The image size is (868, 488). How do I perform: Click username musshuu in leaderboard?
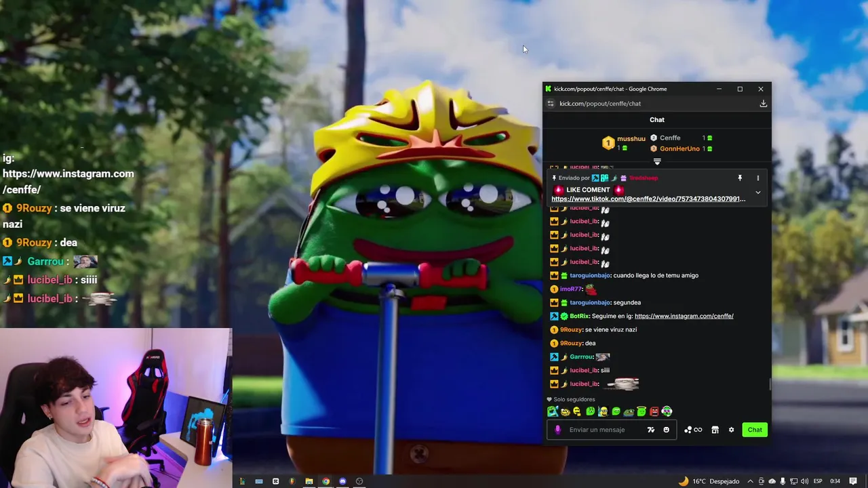(631, 139)
